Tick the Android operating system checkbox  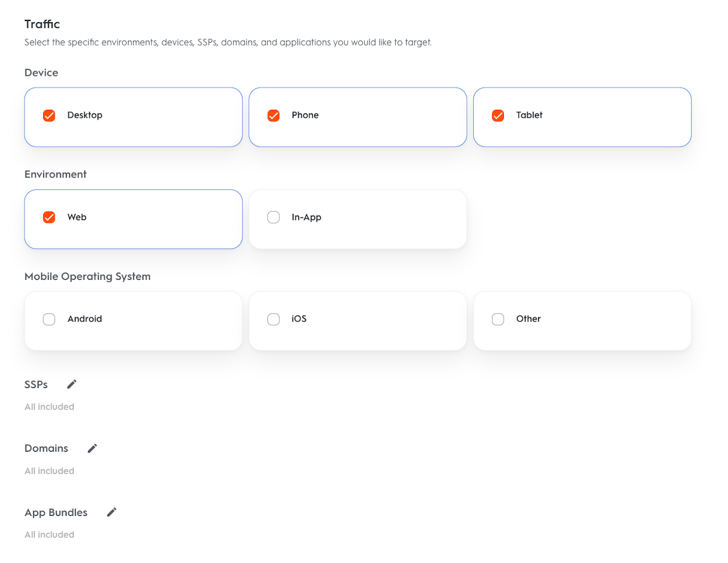(x=49, y=319)
